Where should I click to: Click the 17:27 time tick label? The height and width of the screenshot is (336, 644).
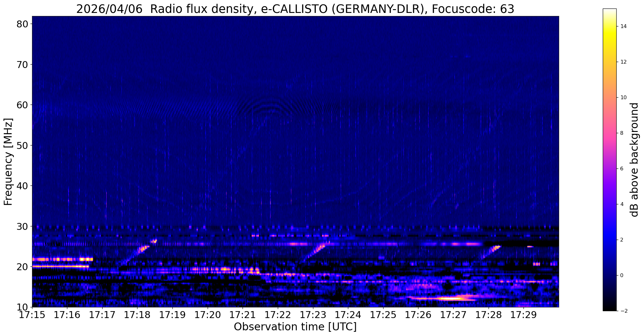[x=453, y=315]
